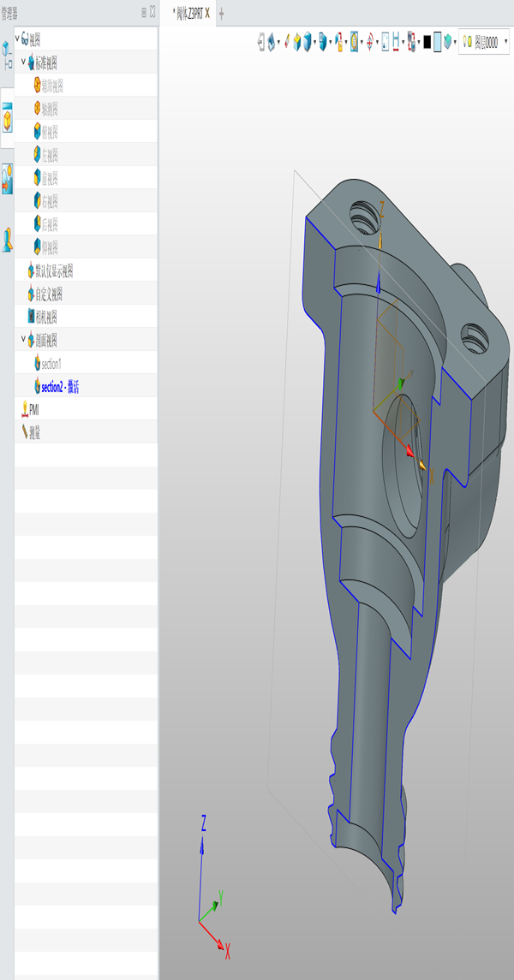This screenshot has height=980, width=514.
Task: Click the pencil sketch icon in toolbar
Action: click(x=286, y=41)
